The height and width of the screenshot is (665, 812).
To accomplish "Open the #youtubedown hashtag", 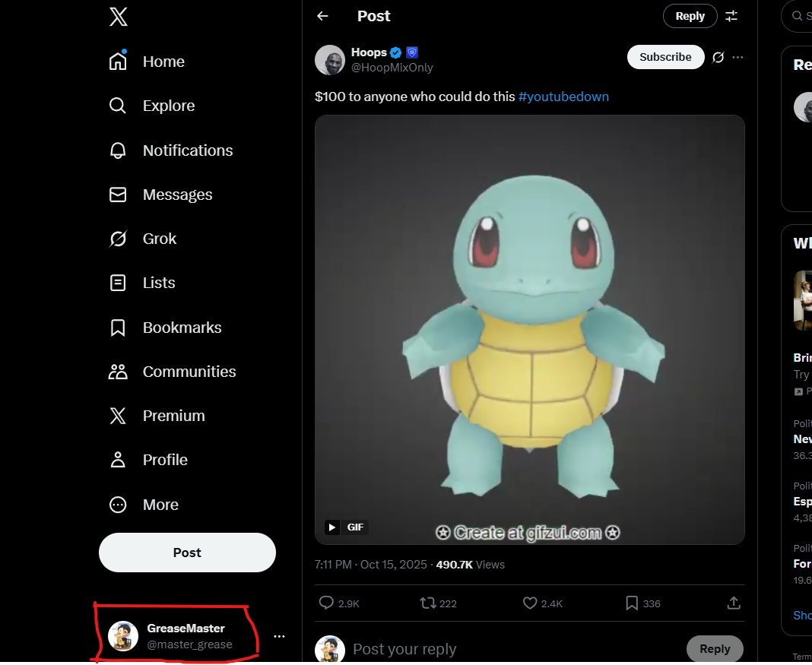I will click(x=563, y=97).
